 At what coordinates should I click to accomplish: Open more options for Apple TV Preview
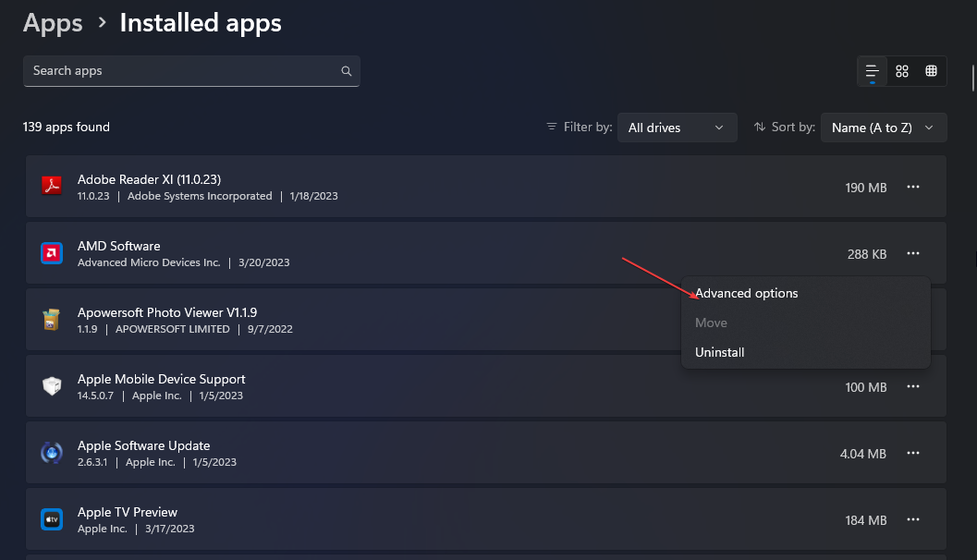point(913,519)
